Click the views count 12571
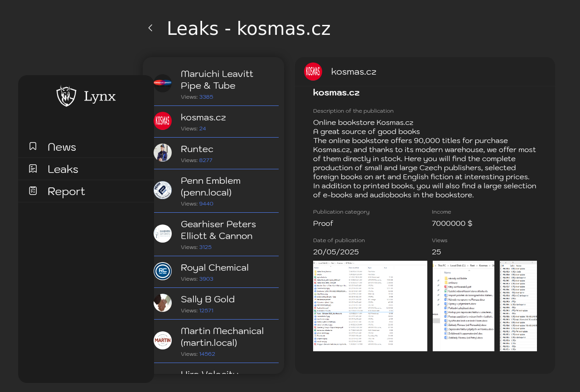580x392 pixels. coord(206,311)
